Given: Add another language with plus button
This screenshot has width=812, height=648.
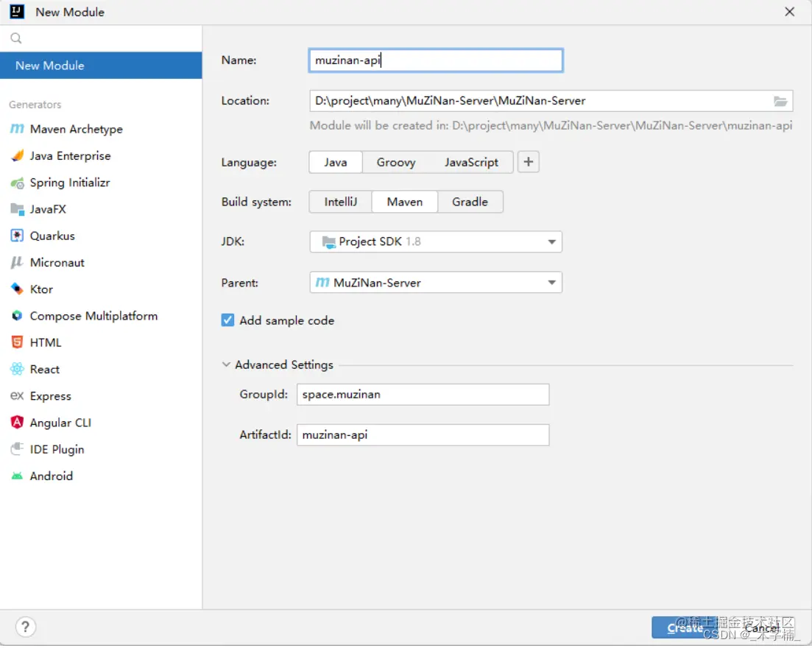Looking at the screenshot, I should tap(529, 162).
